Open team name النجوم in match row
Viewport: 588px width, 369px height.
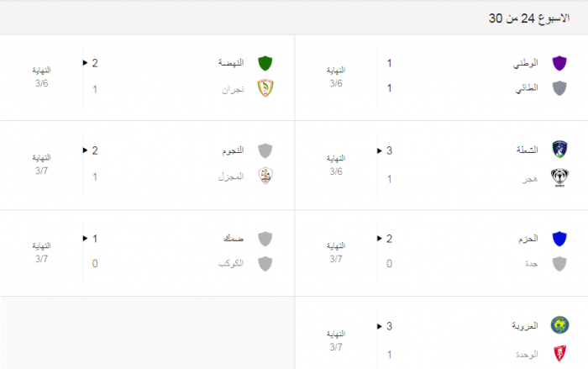click(x=231, y=150)
